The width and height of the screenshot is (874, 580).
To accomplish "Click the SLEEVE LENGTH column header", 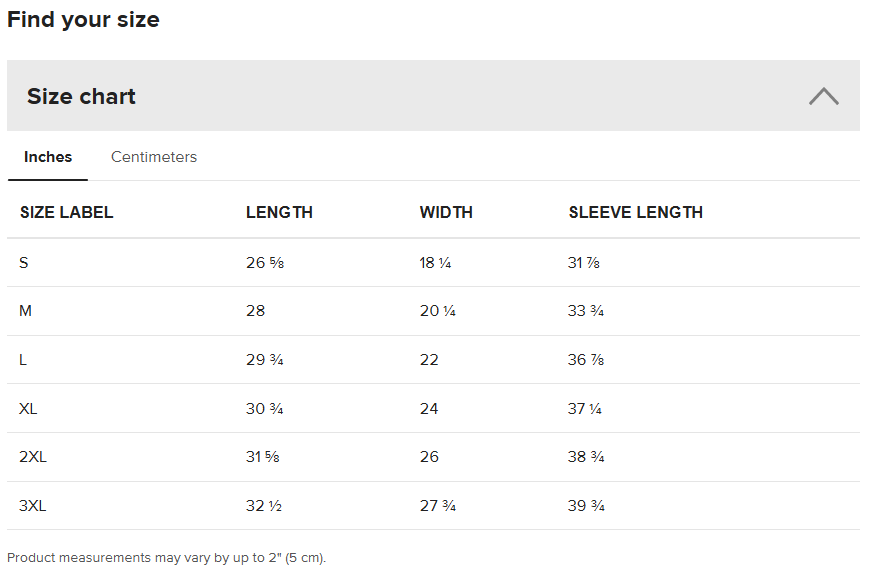I will coord(635,212).
